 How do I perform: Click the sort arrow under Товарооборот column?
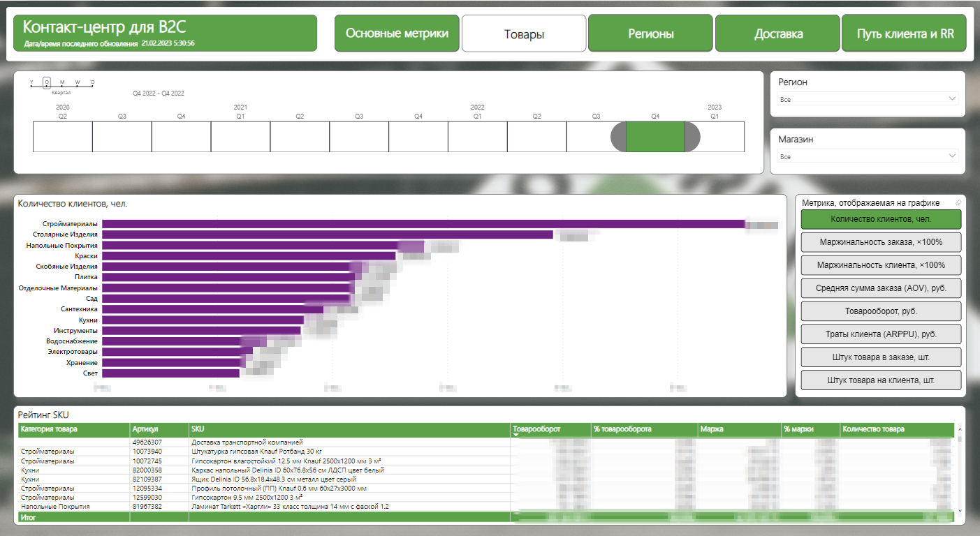(x=516, y=435)
